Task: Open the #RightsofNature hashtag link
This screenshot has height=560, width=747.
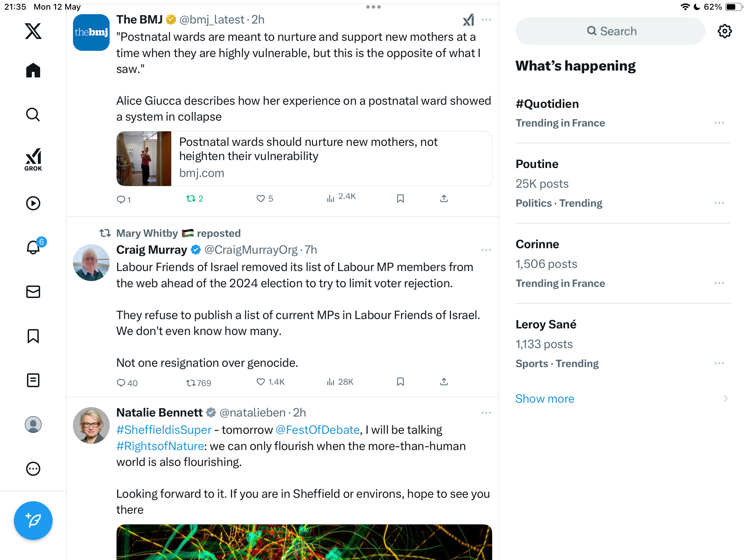Action: point(160,446)
